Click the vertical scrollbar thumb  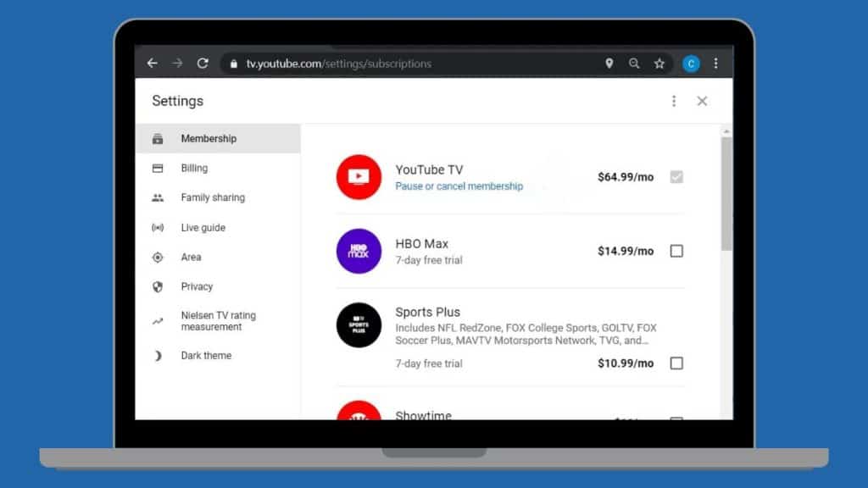[x=726, y=194]
